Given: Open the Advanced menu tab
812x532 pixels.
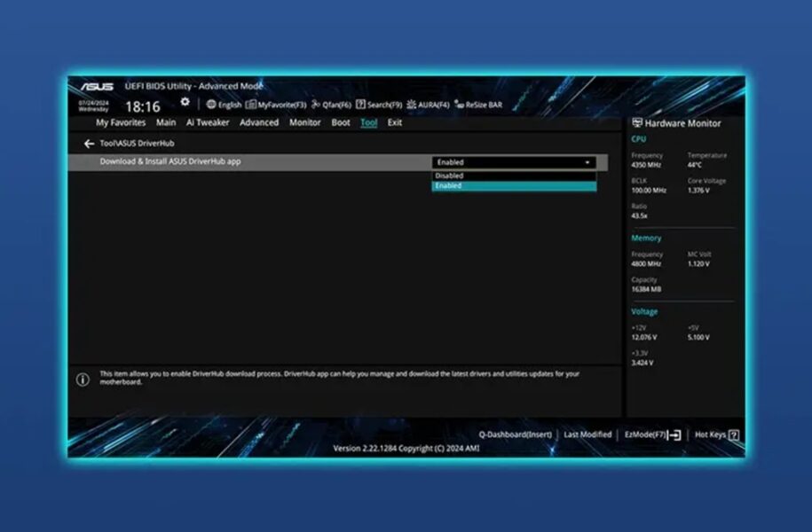Looking at the screenshot, I should point(259,123).
